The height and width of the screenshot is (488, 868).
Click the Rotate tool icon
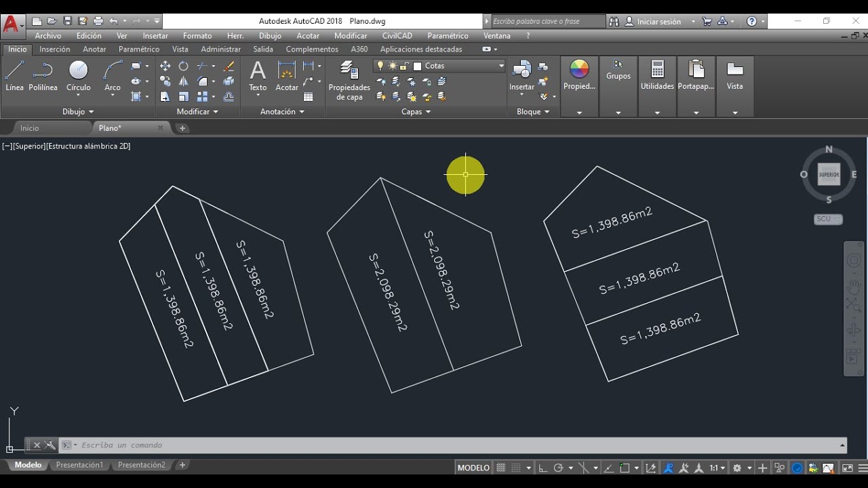click(183, 66)
